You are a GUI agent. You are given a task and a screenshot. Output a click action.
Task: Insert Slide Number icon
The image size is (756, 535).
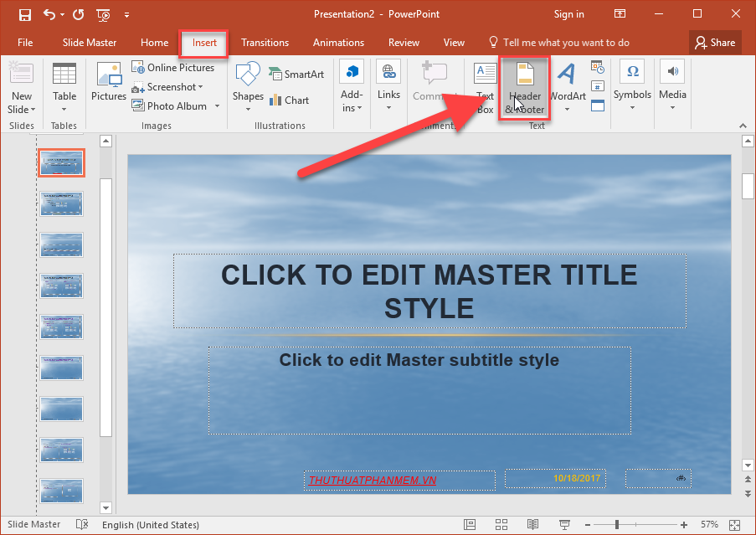pyautogui.click(x=598, y=86)
